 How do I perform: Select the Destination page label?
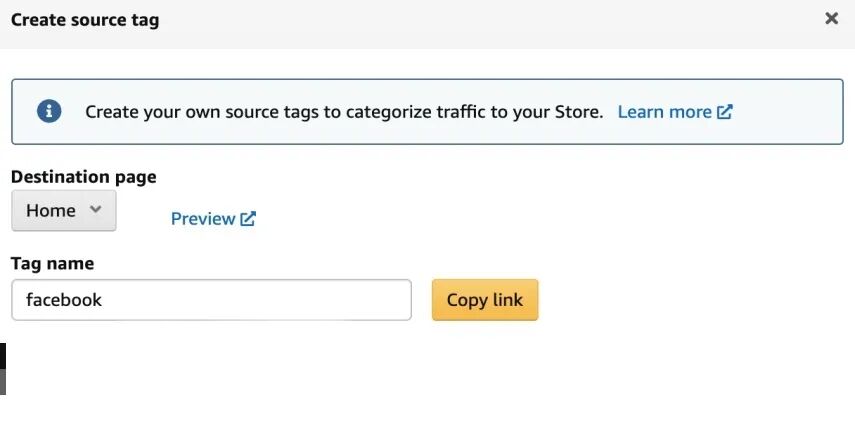point(84,177)
